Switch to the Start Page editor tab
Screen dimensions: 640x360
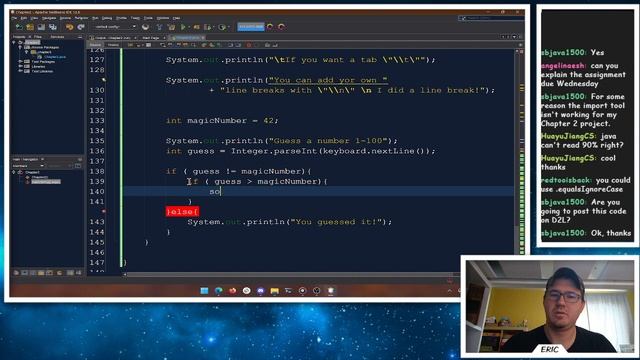pos(151,38)
